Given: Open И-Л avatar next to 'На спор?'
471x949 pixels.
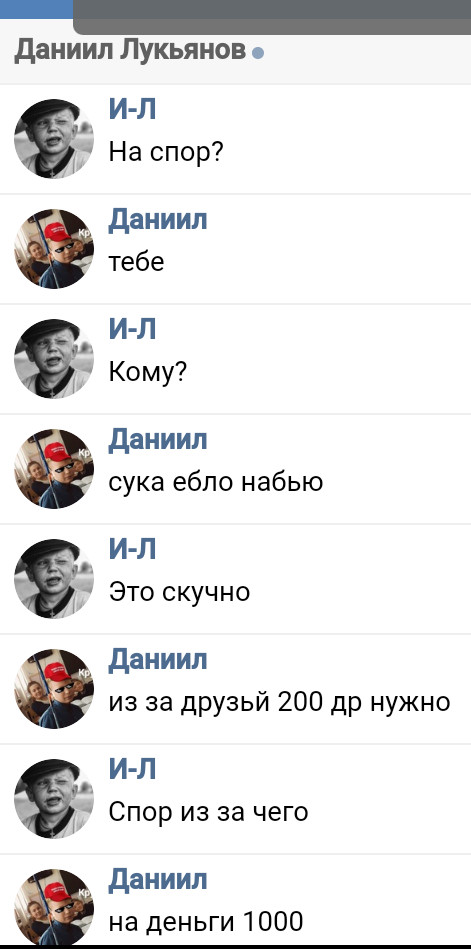Looking at the screenshot, I should pyautogui.click(x=54, y=139).
